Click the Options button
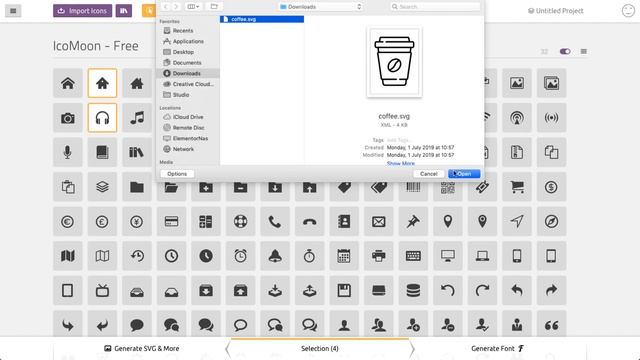This screenshot has height=360, width=640. point(177,174)
